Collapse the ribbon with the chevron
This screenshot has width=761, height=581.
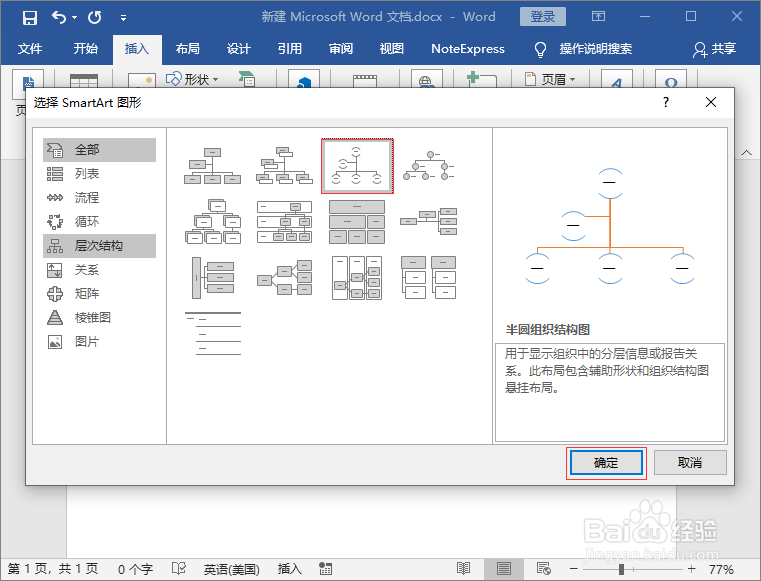tap(746, 153)
